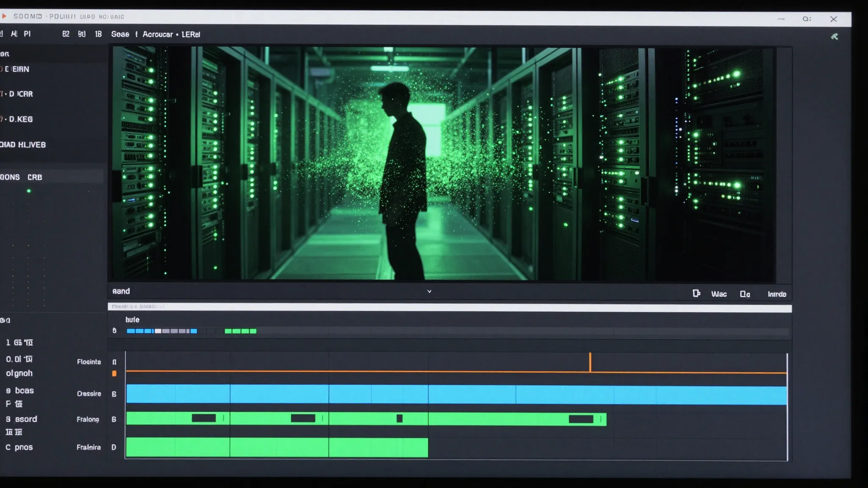868x488 pixels.
Task: Open the search icon in the title bar
Action: (x=807, y=19)
